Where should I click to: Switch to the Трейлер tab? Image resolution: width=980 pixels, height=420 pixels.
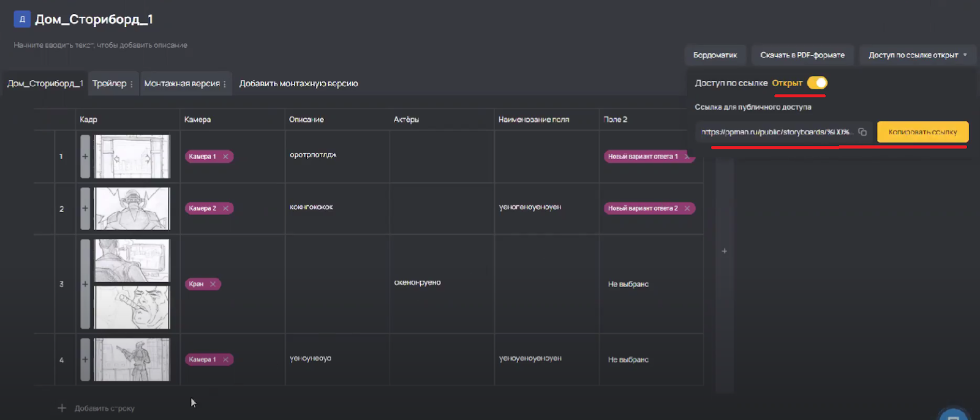pos(109,84)
